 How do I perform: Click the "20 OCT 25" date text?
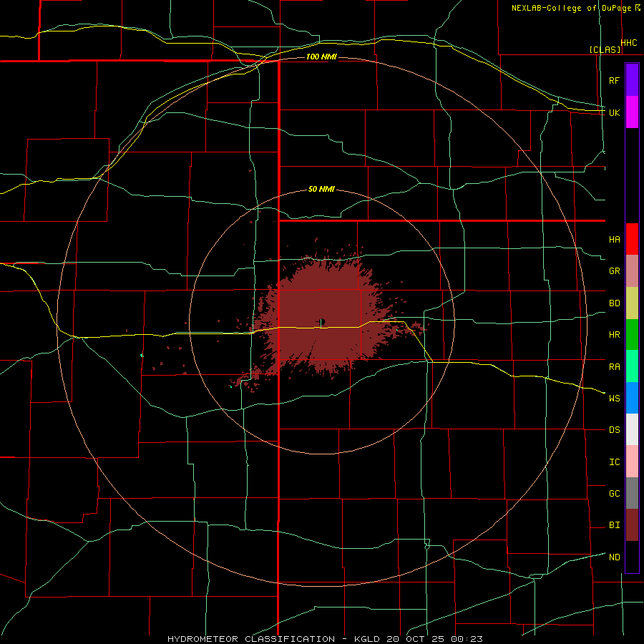click(x=415, y=639)
